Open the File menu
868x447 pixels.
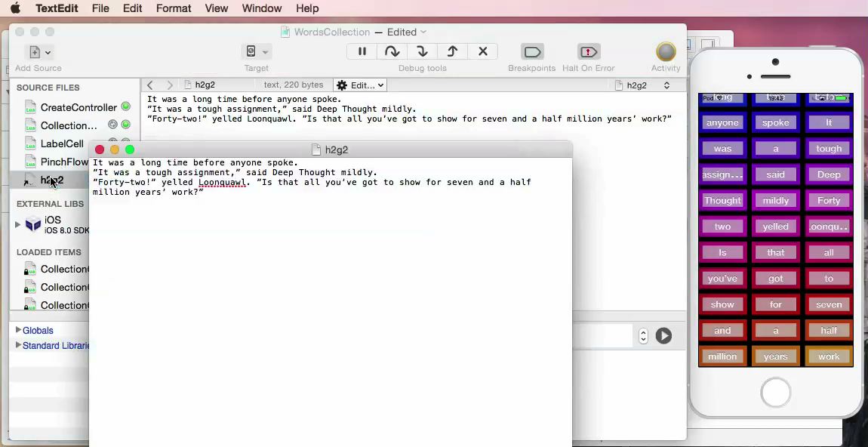point(100,8)
